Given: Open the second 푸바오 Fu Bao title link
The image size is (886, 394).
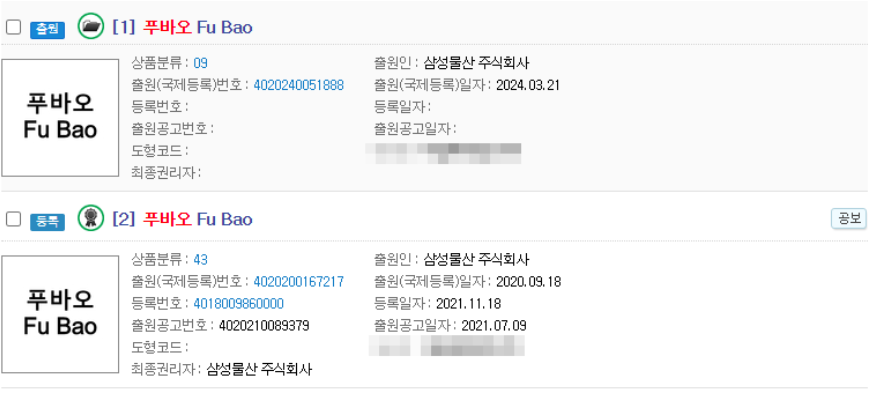Looking at the screenshot, I should (x=197, y=219).
